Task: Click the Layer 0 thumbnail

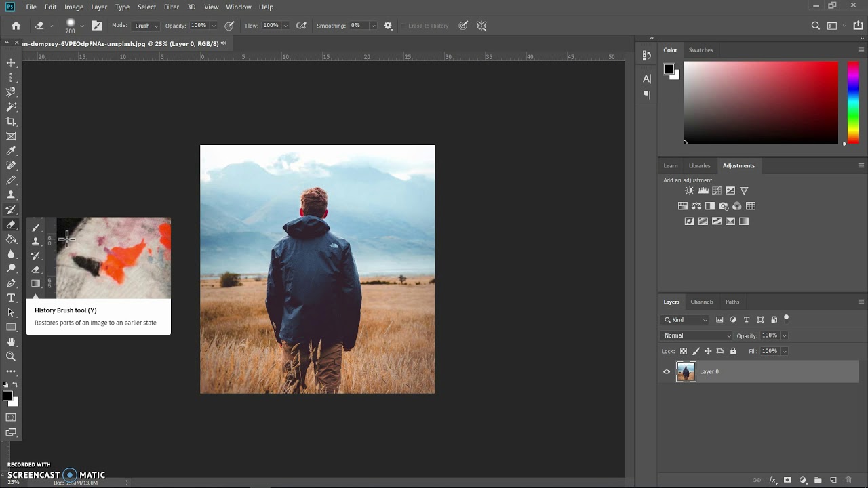Action: pyautogui.click(x=686, y=371)
